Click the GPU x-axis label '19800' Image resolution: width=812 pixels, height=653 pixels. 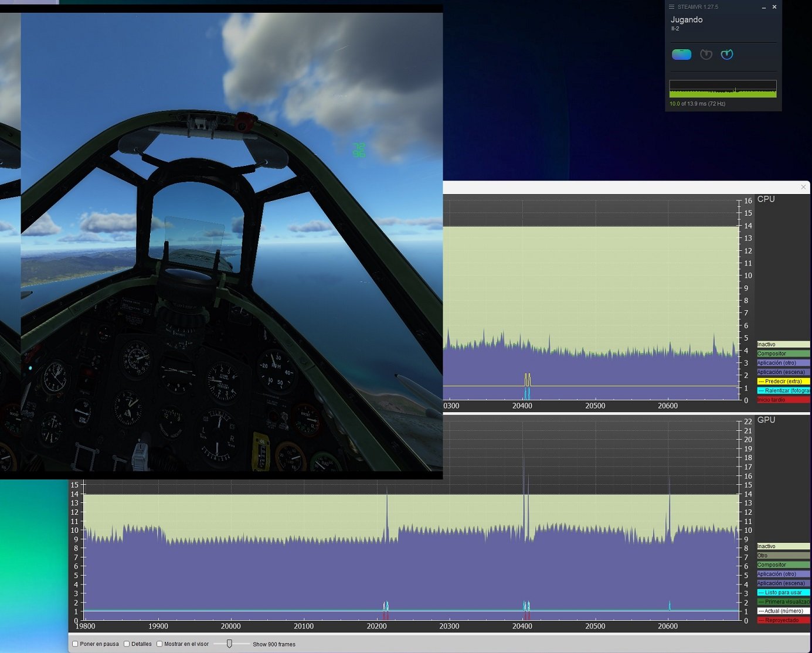point(86,626)
